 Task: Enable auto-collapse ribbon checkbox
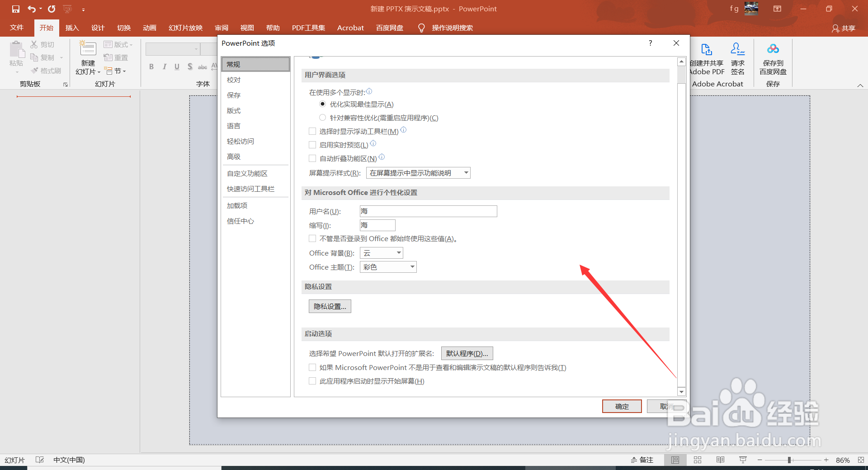pyautogui.click(x=312, y=158)
